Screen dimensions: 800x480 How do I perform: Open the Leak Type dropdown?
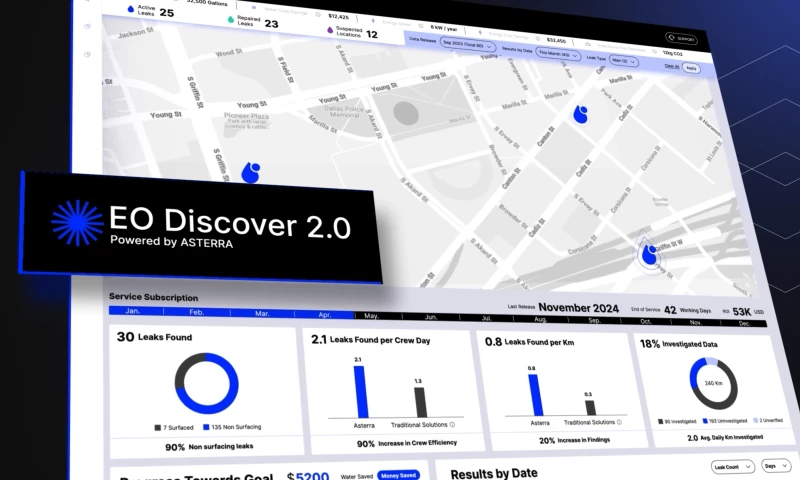[x=623, y=61]
